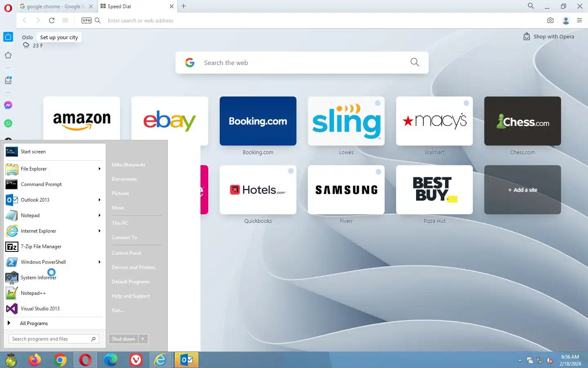Show hidden tray icons arrow
588x368 pixels.
coord(520,360)
